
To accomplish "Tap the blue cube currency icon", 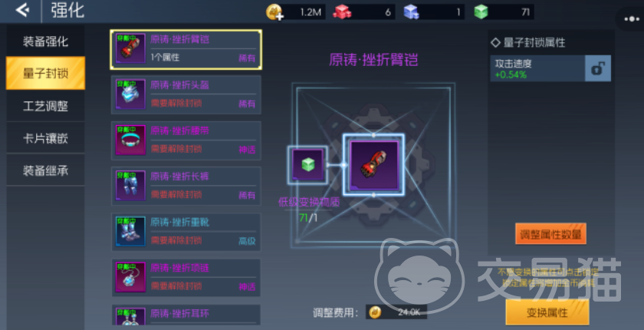I will tap(411, 12).
